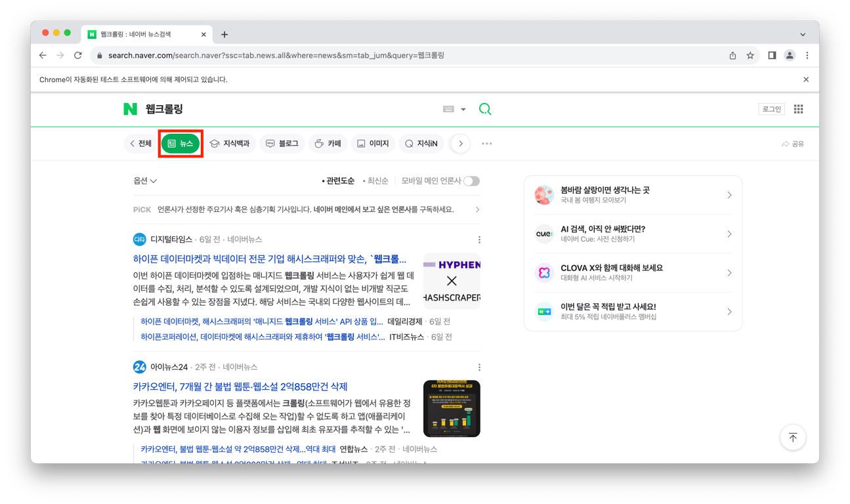Click the CLOVA X icon
This screenshot has height=504, width=850.
[544, 273]
